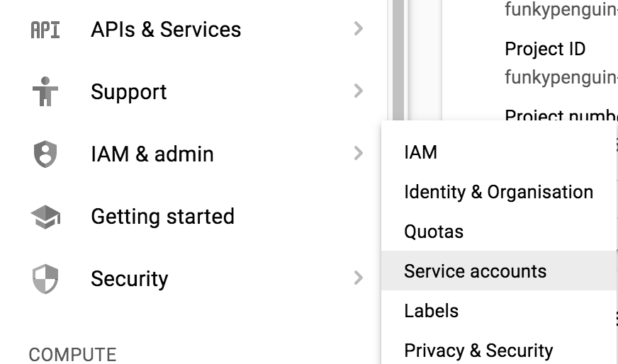Expand the IAM & admin chevron
Viewport: 618px width, 364px height.
(358, 154)
